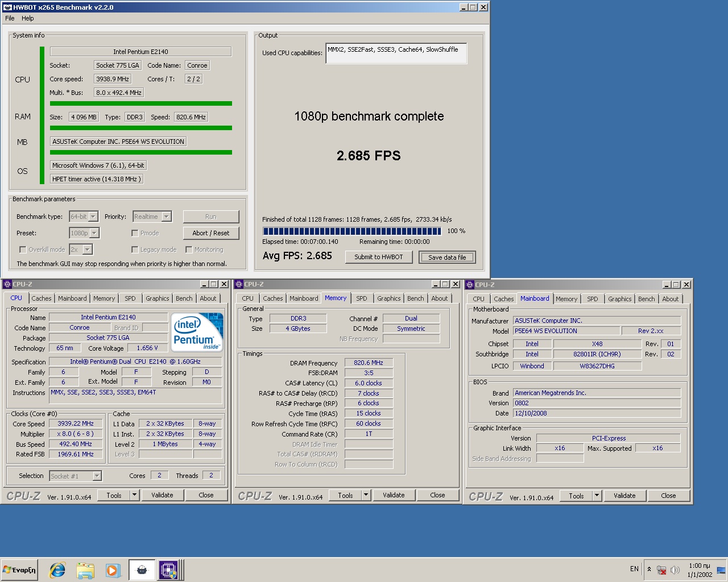The image size is (728, 582).
Task: Click the benchmark progress bar
Action: tap(352, 231)
